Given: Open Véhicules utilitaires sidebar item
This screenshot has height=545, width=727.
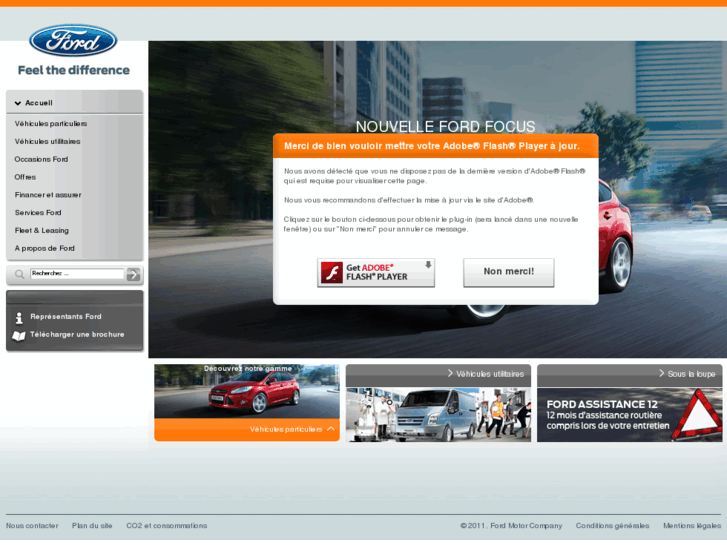Looking at the screenshot, I should pyautogui.click(x=47, y=141).
